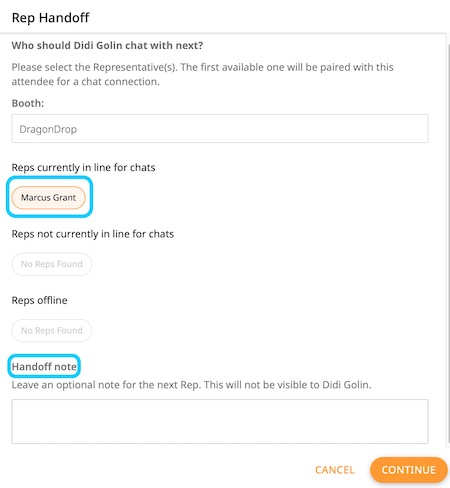The height and width of the screenshot is (488, 450).
Task: Focus the Handoff note text area
Action: pos(220,421)
